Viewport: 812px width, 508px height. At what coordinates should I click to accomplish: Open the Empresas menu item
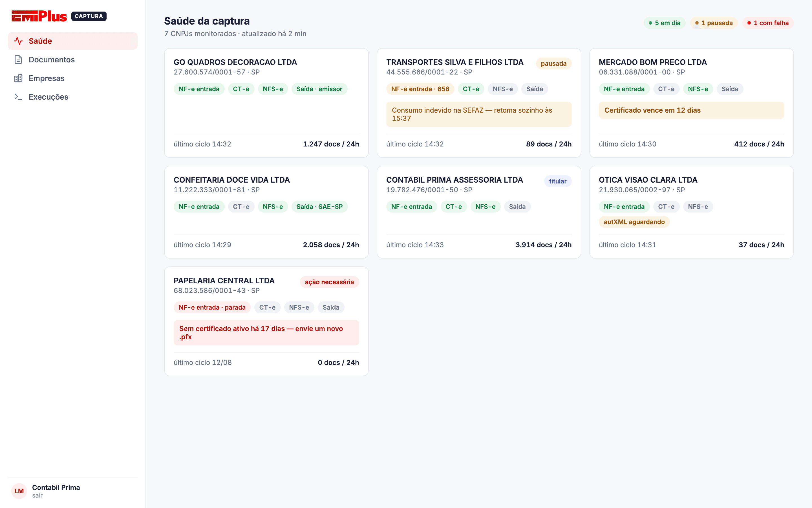[x=73, y=78]
